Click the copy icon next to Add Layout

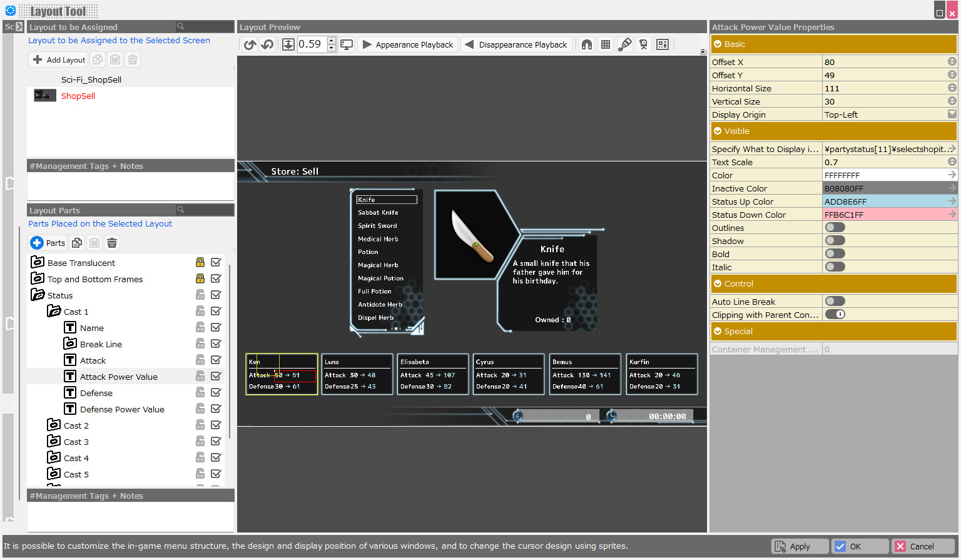coord(98,59)
